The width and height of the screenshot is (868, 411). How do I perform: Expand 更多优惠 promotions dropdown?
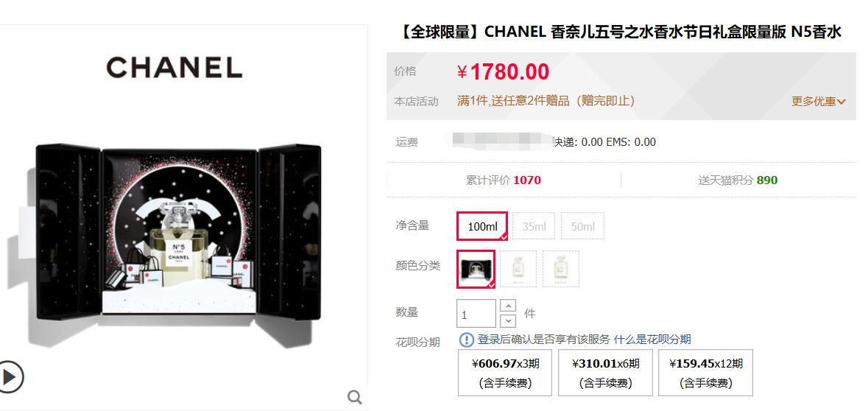[x=818, y=102]
